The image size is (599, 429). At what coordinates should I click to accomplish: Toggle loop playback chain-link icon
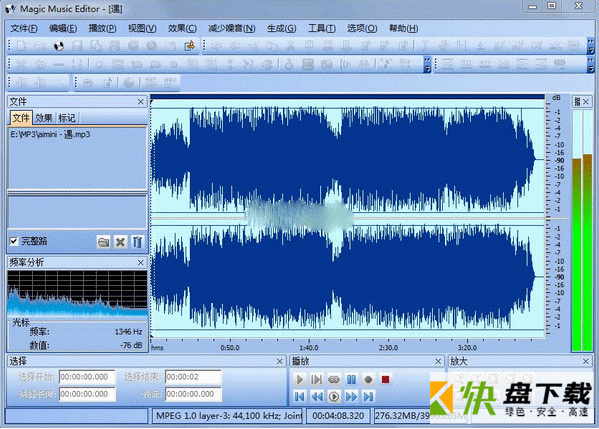click(334, 379)
